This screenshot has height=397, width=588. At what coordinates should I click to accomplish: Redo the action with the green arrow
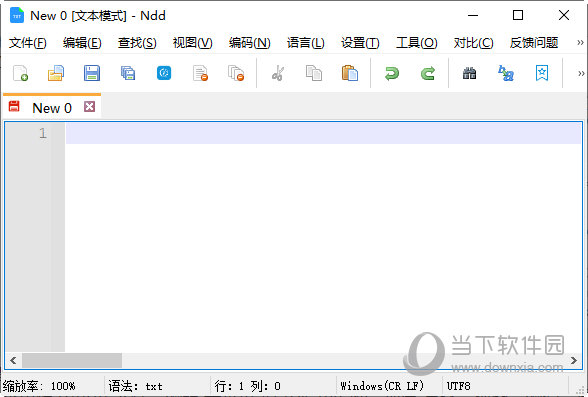[428, 73]
